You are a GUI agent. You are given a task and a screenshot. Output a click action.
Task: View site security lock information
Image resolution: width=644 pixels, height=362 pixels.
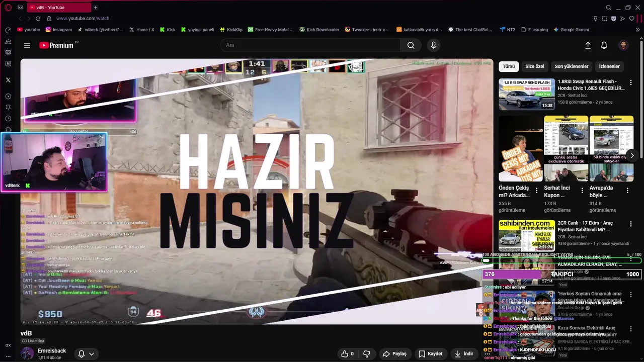(49, 19)
